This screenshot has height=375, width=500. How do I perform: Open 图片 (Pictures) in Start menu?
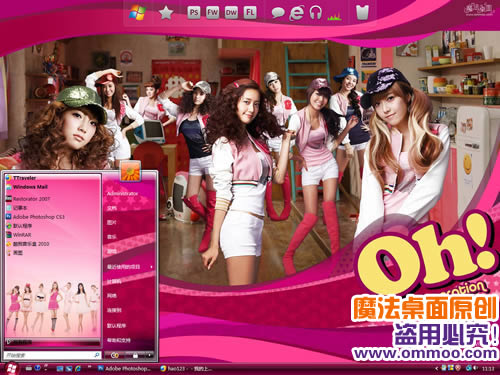click(x=112, y=223)
